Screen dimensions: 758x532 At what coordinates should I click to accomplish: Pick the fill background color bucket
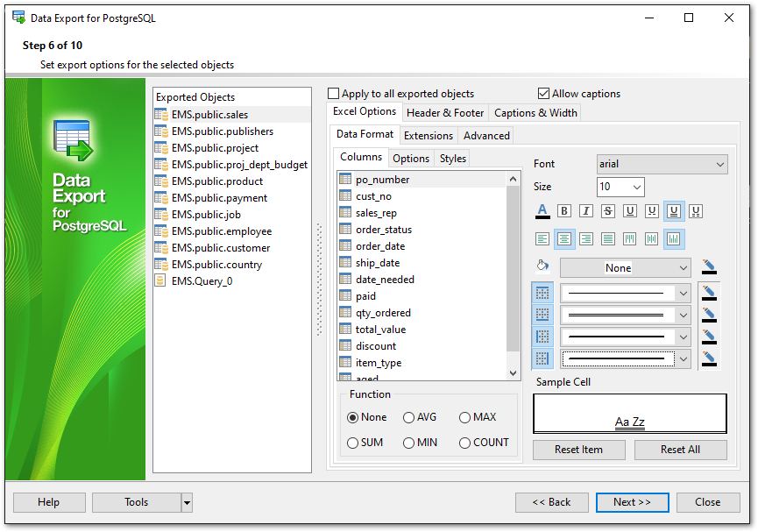542,266
